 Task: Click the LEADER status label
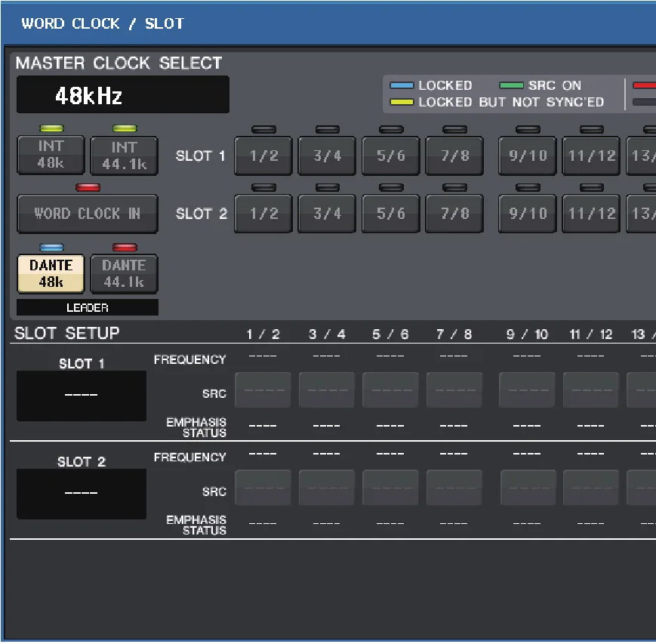pyautogui.click(x=88, y=307)
